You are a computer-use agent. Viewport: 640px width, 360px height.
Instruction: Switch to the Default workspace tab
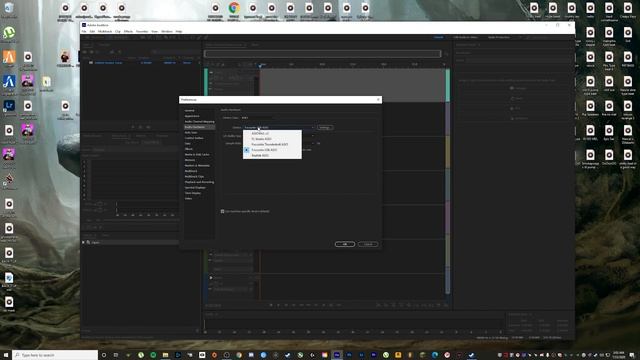click(x=439, y=37)
